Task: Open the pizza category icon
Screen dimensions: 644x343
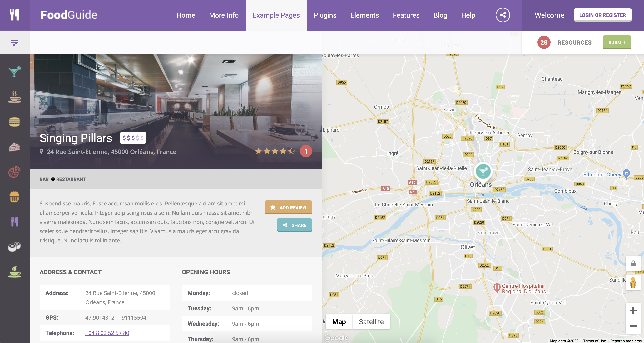Action: 14,172
